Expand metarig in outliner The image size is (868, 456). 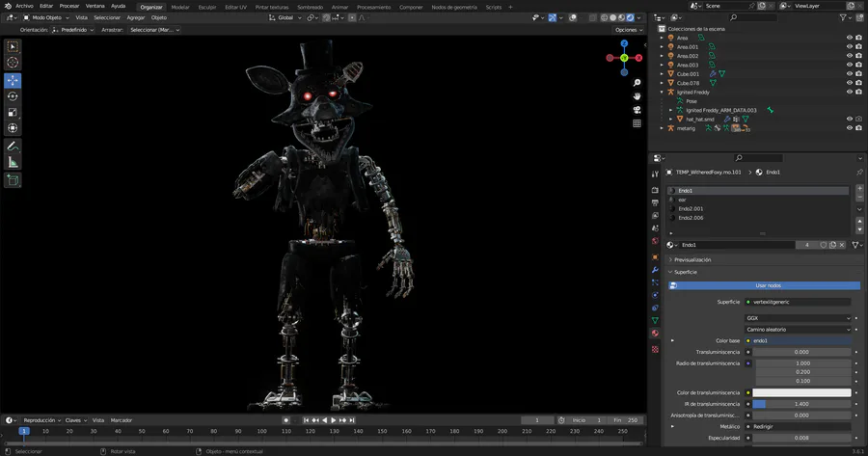662,128
